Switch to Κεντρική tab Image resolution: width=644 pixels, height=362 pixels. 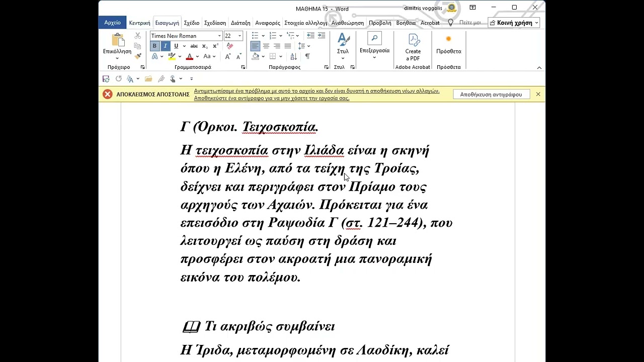click(x=139, y=23)
